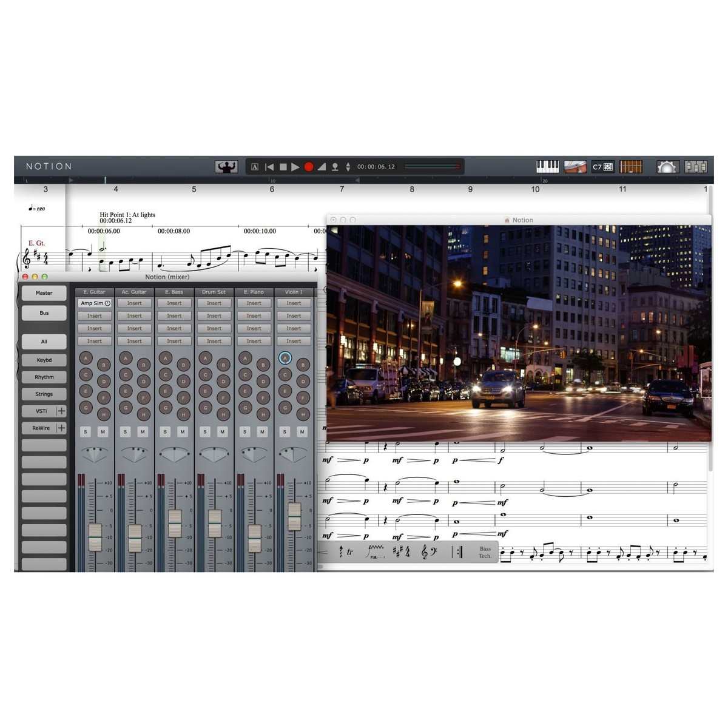Open first Insert slot on E. Bass
Viewport: 728px width, 728px height.
tap(174, 303)
